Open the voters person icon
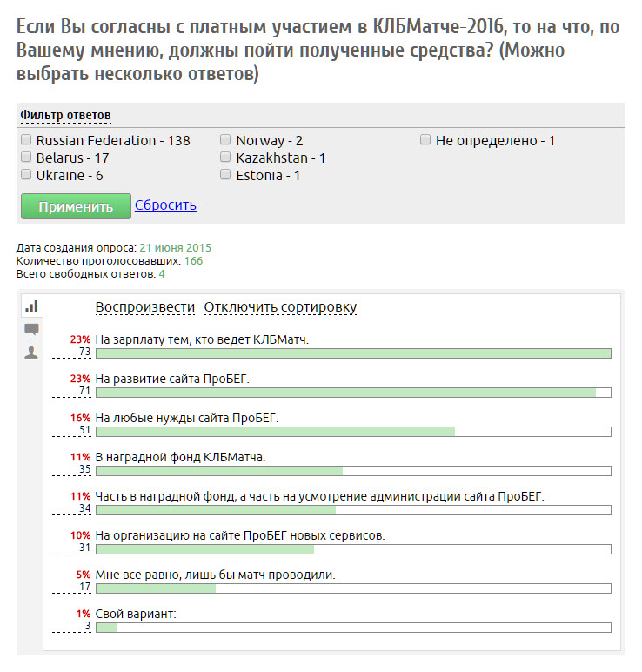Viewport: 642px width, 672px height. coord(31,353)
